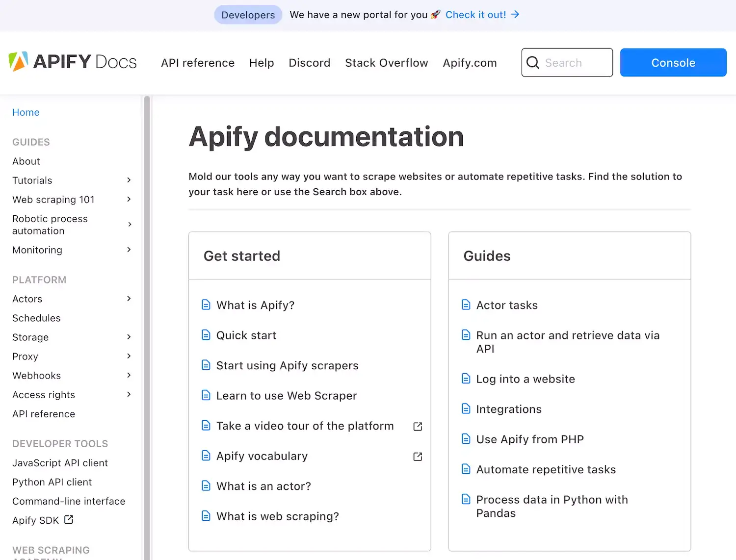Follow the Check it out link

point(475,14)
